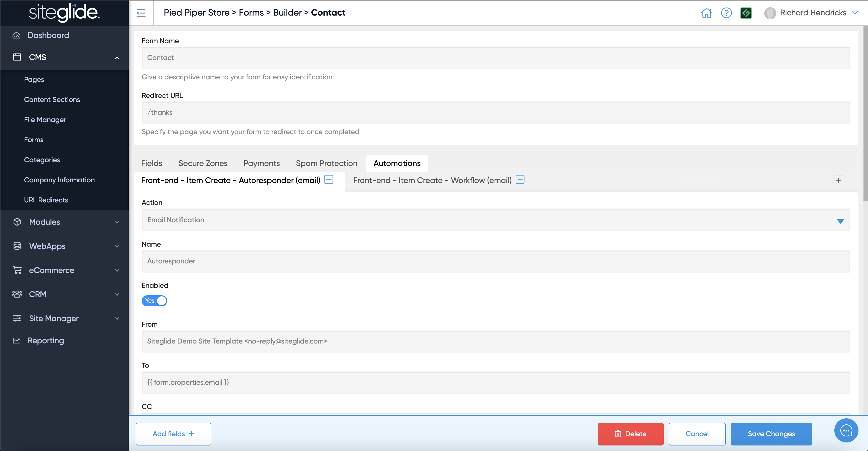Switch to the Fields tab
This screenshot has width=868, height=451.
(x=152, y=163)
